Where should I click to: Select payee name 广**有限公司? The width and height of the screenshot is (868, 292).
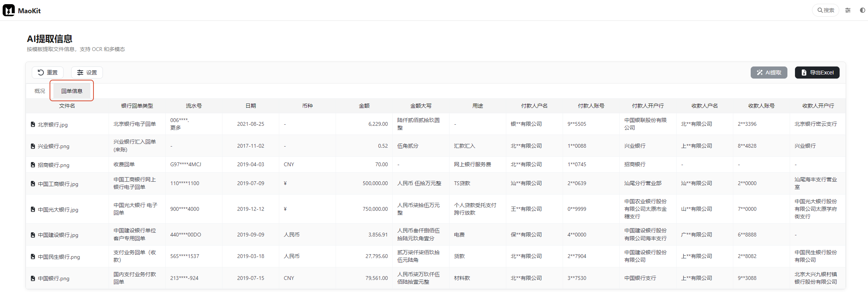click(x=697, y=235)
